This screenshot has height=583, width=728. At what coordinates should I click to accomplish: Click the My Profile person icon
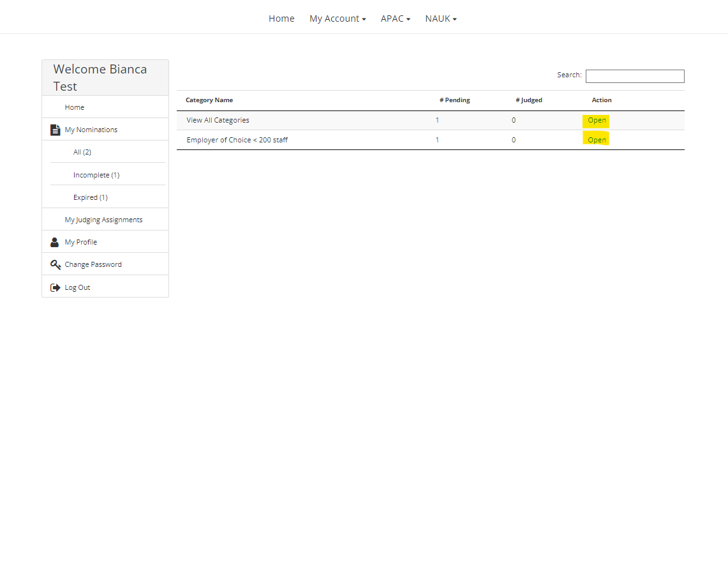pos(55,242)
